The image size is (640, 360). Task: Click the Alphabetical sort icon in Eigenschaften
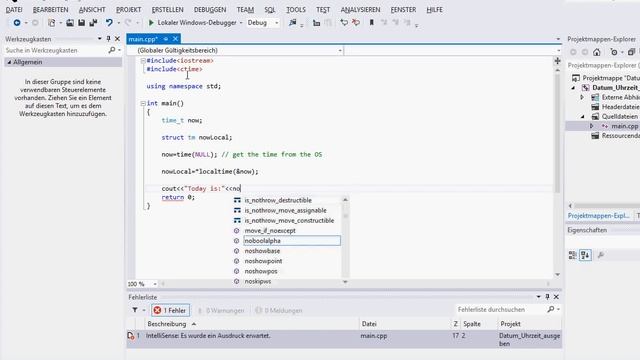tap(585, 255)
